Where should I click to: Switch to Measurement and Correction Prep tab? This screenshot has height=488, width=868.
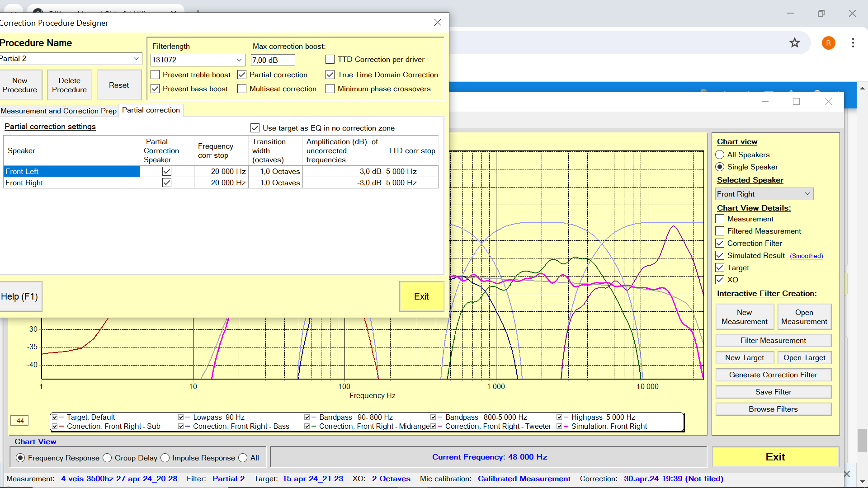[59, 111]
